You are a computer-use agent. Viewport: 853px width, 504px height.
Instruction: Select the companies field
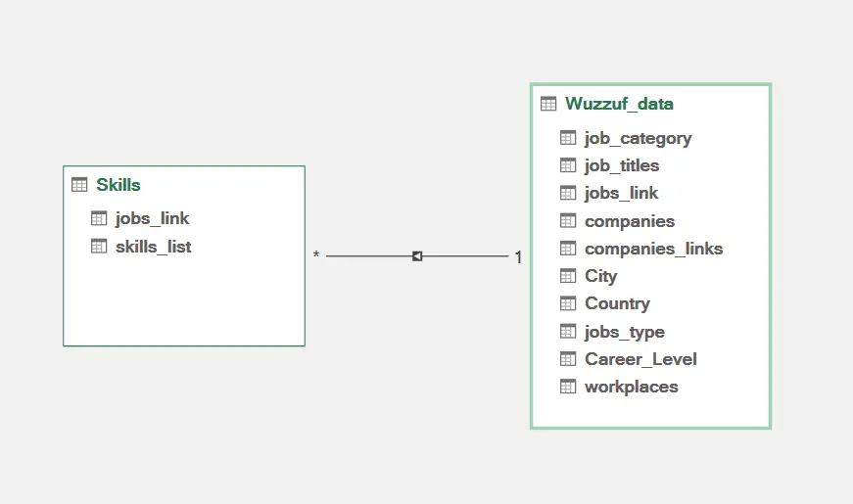pos(630,221)
